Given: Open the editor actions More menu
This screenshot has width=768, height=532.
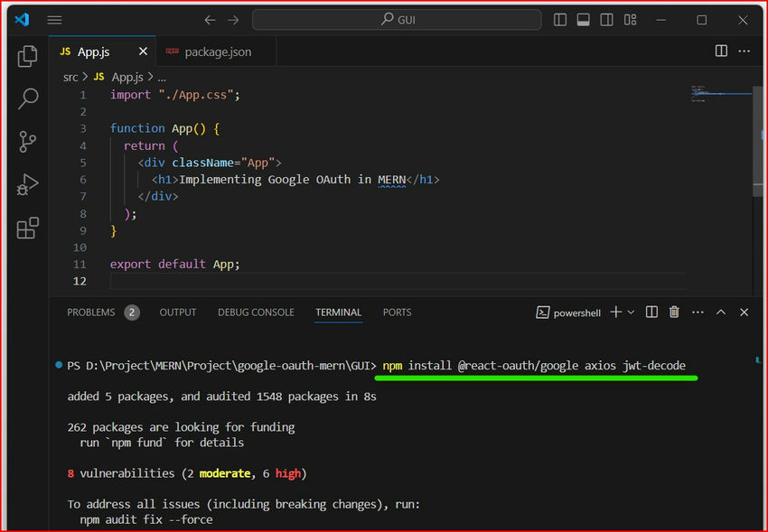Looking at the screenshot, I should (x=744, y=51).
